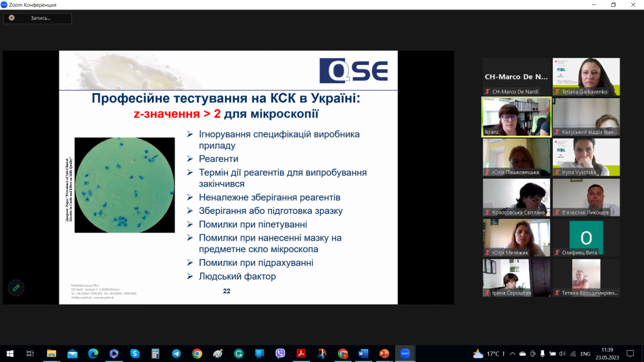Switch to Zoom app in taskbar
The width and height of the screenshot is (644, 362).
(x=405, y=353)
